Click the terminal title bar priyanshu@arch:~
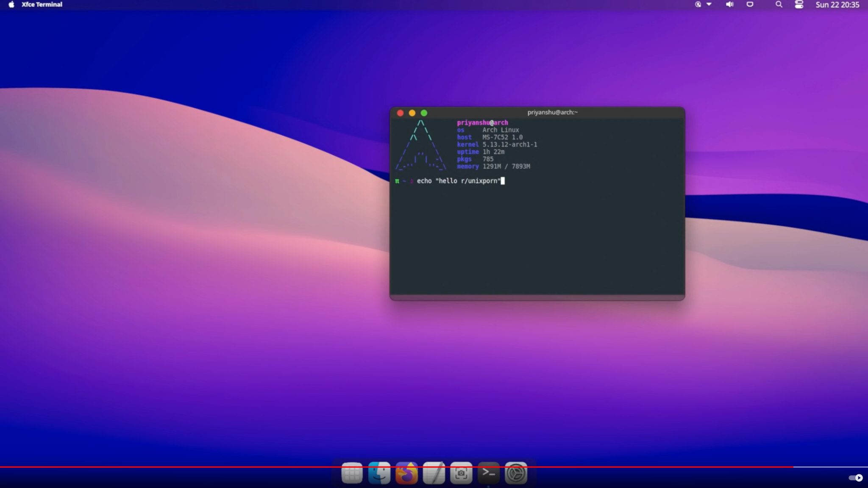 point(552,112)
